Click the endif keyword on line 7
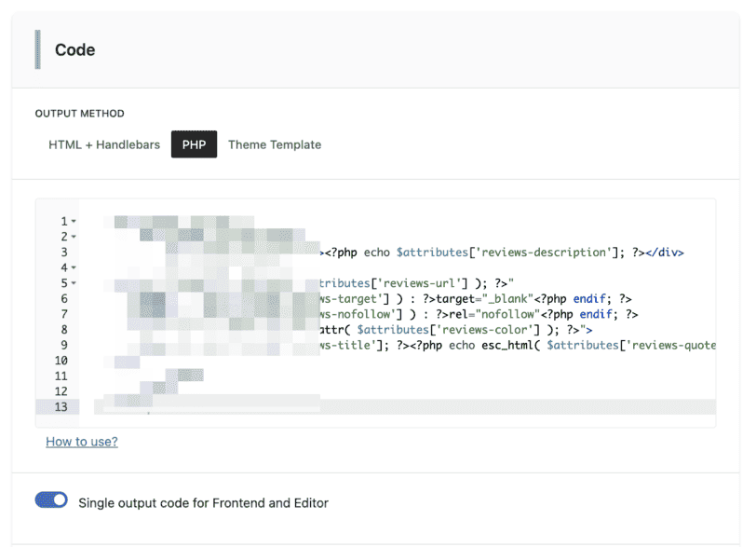Viewport: 756px width, 547px height. 596,314
